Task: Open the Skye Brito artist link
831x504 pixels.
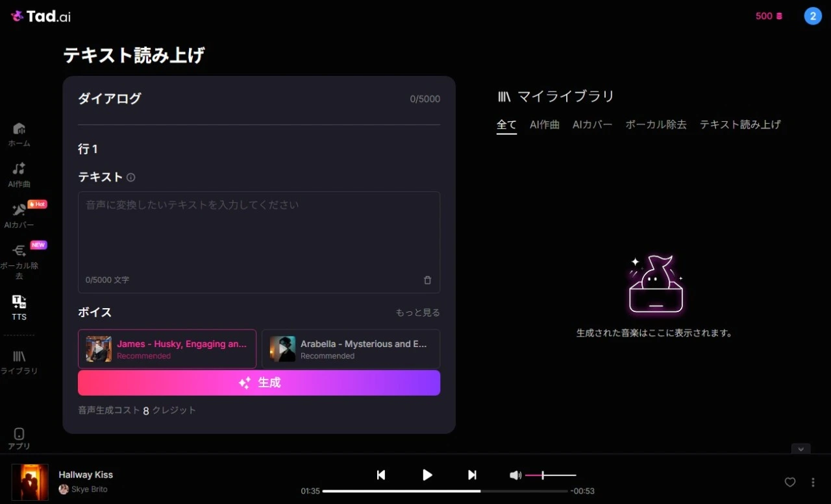Action: pyautogui.click(x=89, y=489)
